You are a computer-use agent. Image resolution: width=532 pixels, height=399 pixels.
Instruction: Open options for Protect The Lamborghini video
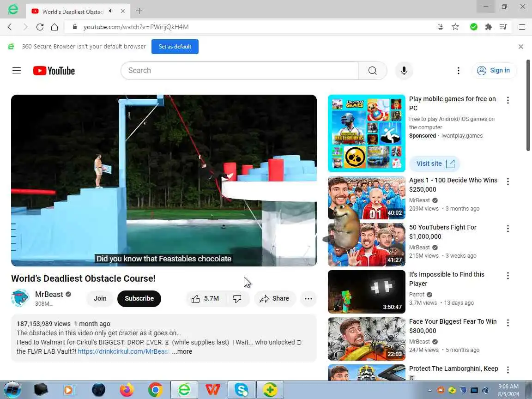click(508, 370)
